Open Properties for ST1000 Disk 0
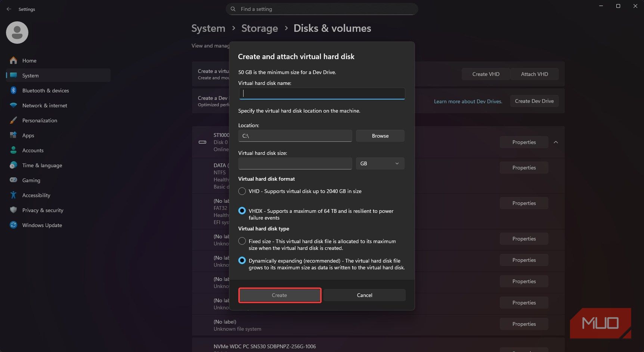Image resolution: width=644 pixels, height=352 pixels. (524, 142)
